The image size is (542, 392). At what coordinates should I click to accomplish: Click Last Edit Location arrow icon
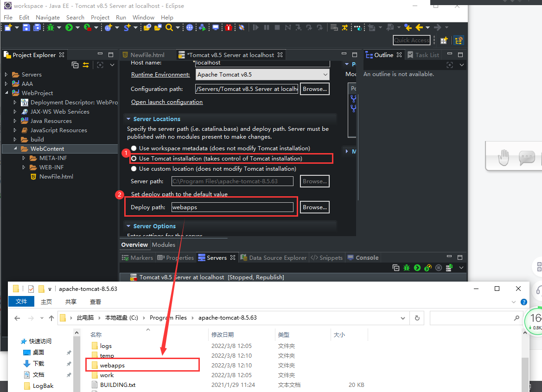[408, 27]
